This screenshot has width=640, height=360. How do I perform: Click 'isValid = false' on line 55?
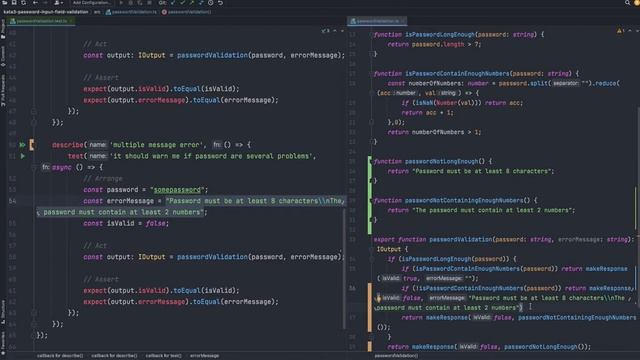pos(137,223)
